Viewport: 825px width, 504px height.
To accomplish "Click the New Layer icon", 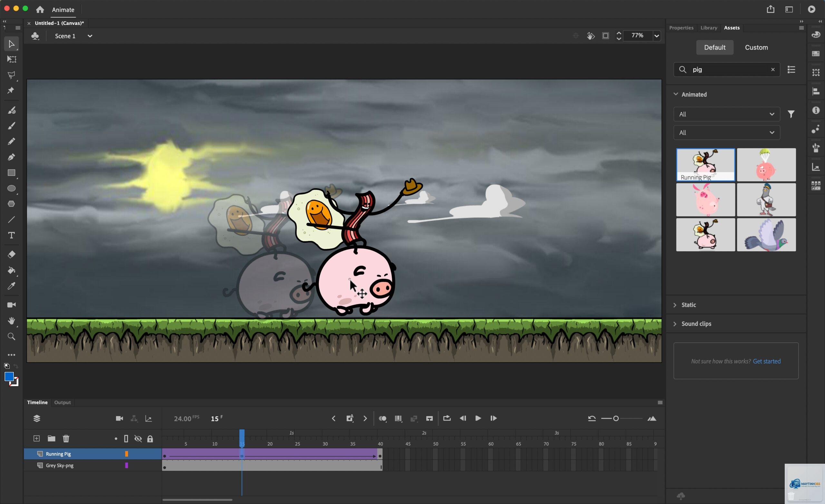I will [x=36, y=438].
